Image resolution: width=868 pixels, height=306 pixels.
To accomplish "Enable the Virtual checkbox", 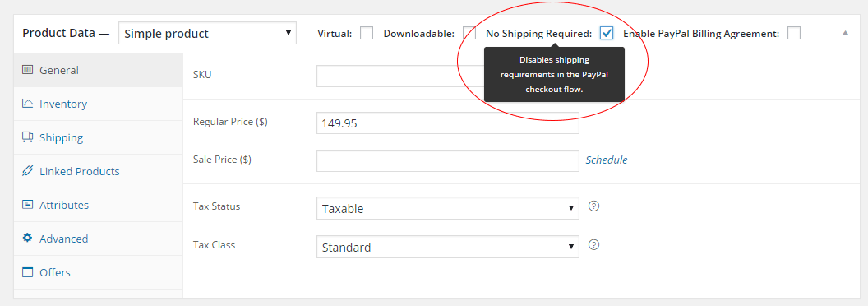I will click(367, 33).
